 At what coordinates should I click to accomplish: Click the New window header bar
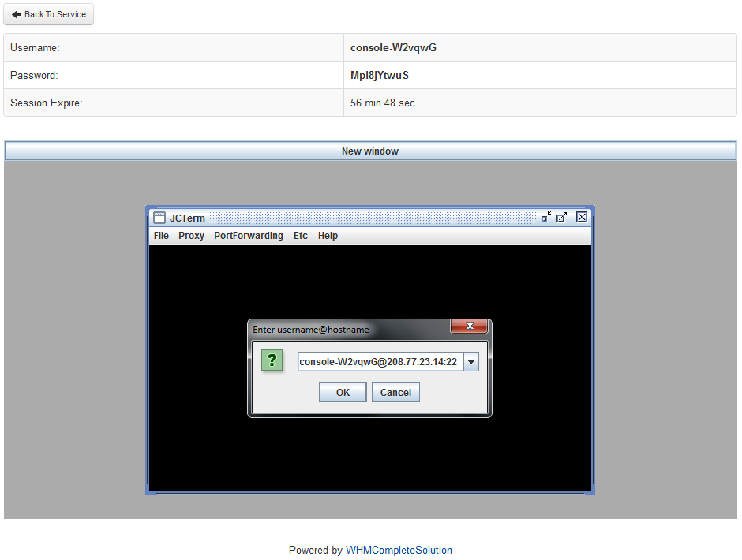click(370, 151)
